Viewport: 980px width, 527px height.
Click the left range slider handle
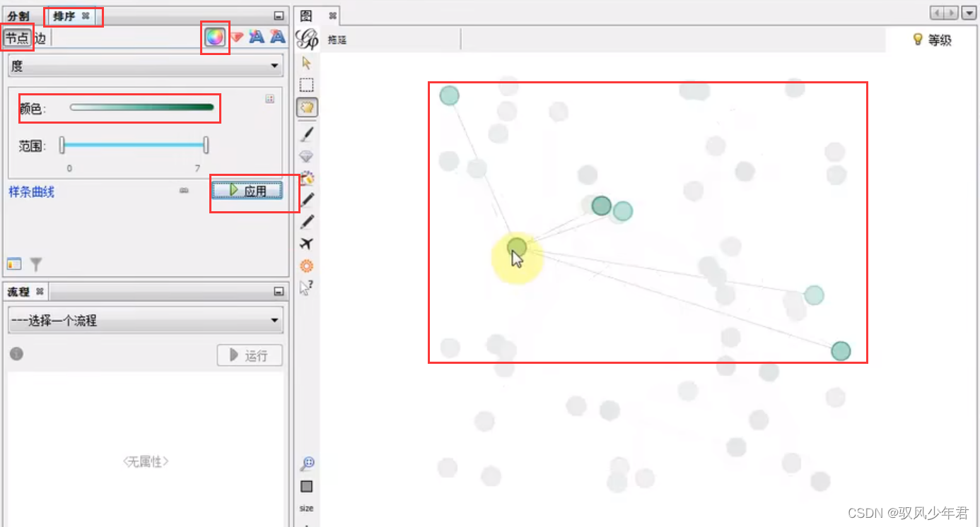pos(62,146)
